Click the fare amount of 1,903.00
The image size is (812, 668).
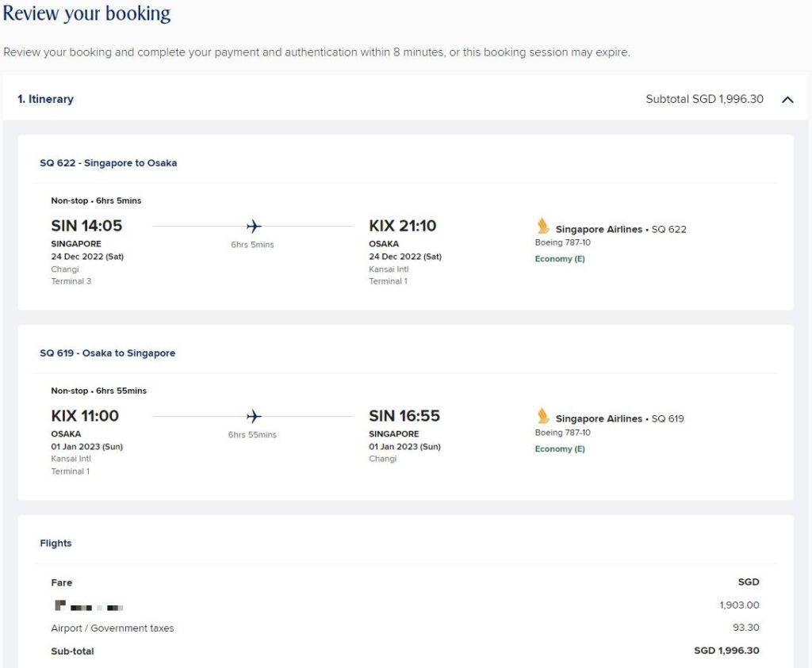pyautogui.click(x=738, y=605)
